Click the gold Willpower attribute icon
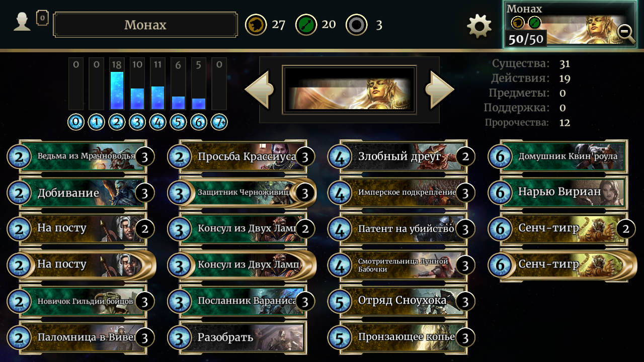This screenshot has width=644, height=362. pos(256,25)
